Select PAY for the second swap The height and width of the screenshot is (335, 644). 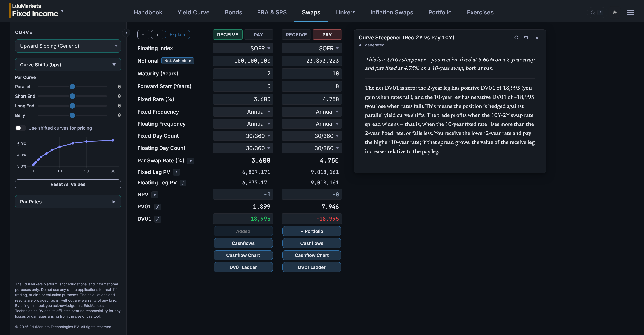[327, 35]
